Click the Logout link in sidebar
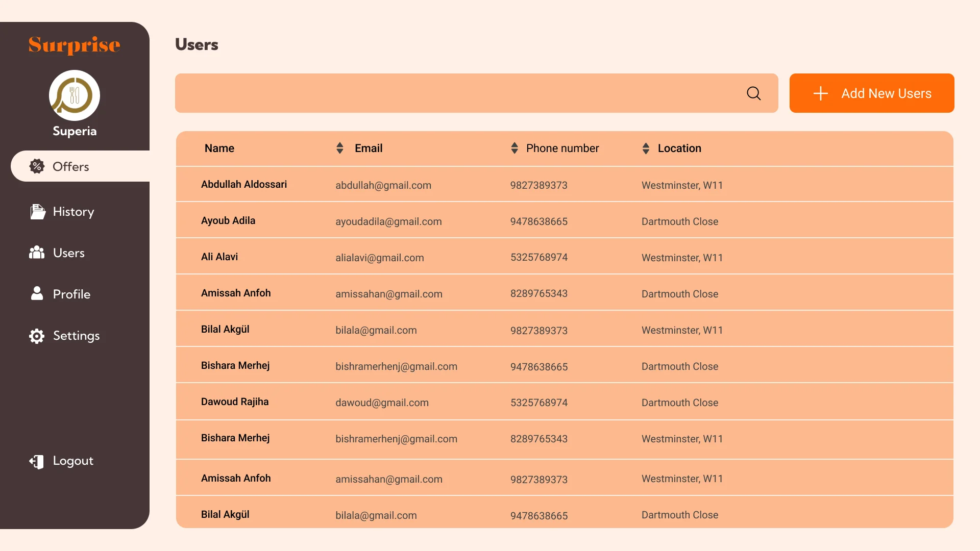Viewport: 980px width, 551px height. point(73,461)
